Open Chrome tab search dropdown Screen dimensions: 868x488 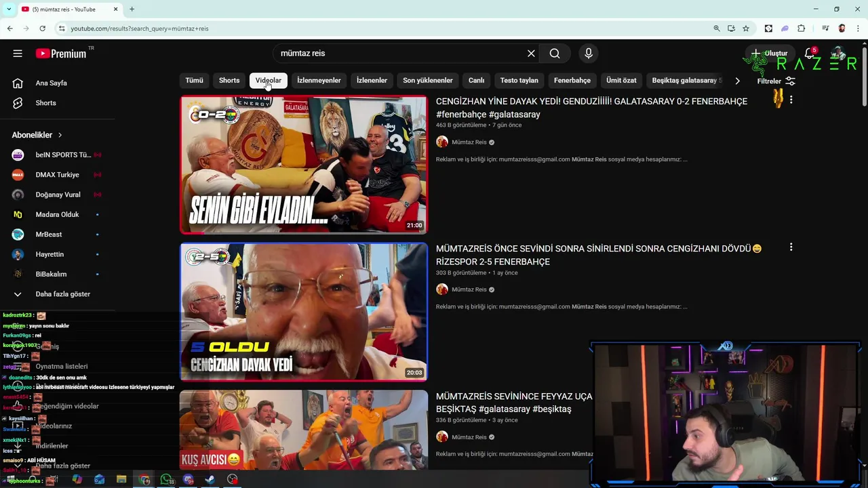[9, 9]
